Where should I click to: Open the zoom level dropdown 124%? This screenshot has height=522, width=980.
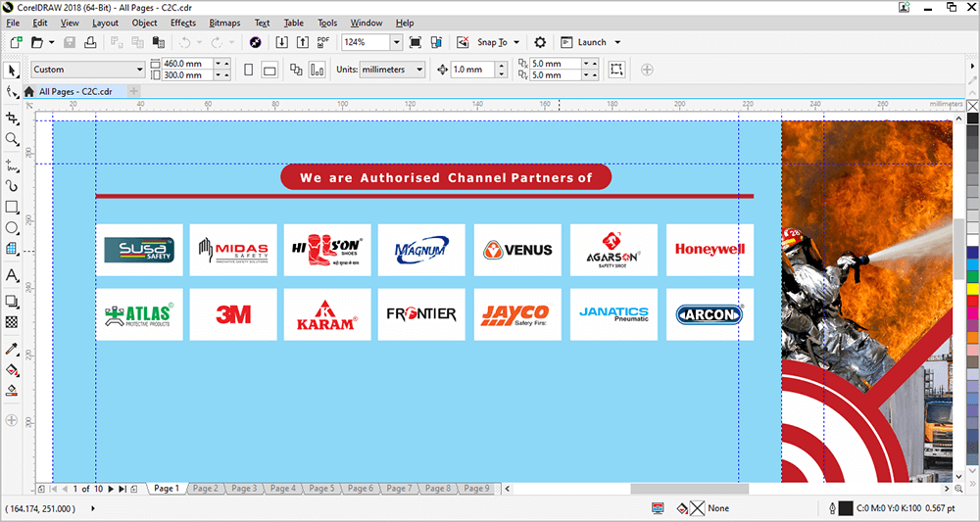coord(397,42)
